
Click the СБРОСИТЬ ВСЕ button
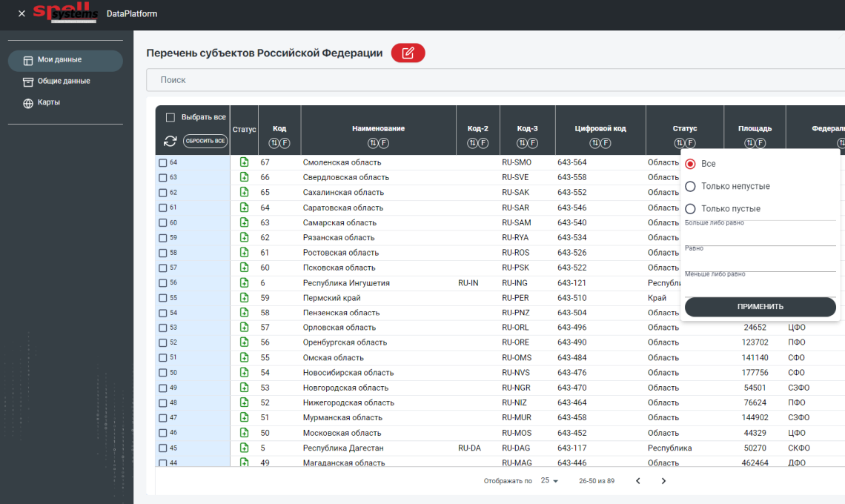coord(205,142)
